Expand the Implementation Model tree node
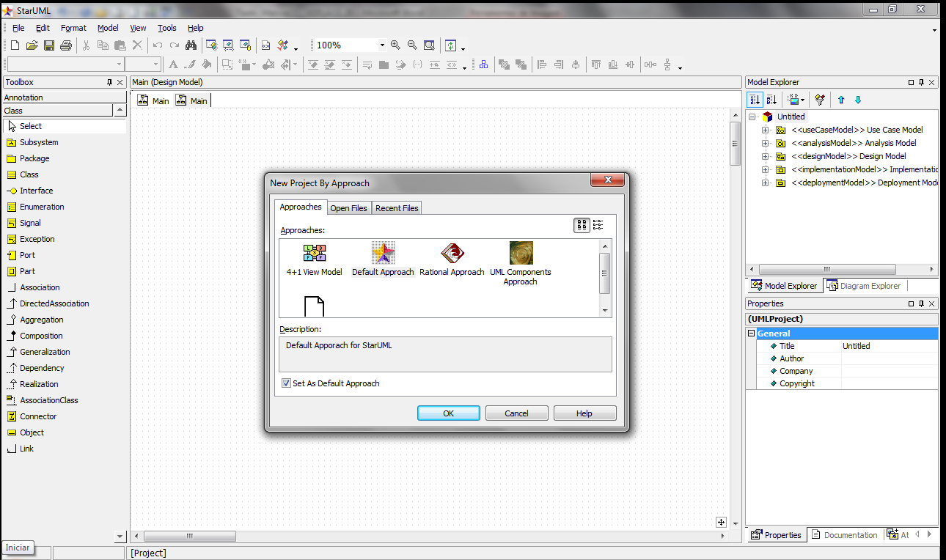The image size is (946, 560). pyautogui.click(x=766, y=169)
